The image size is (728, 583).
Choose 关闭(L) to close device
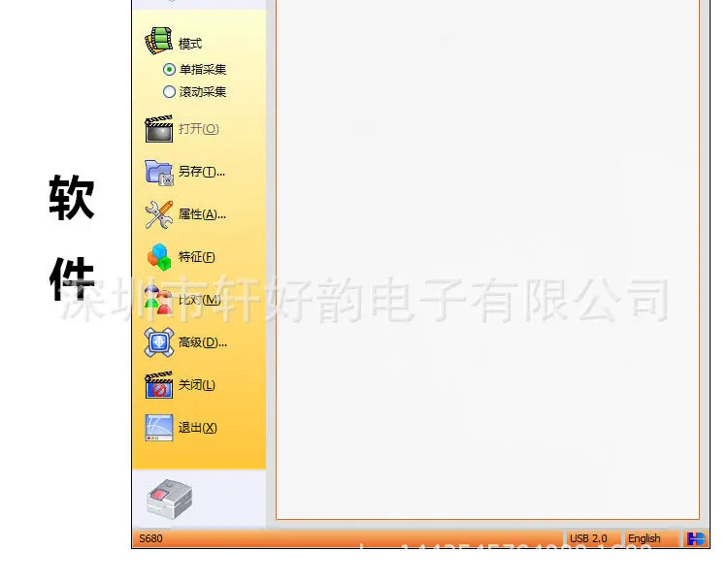click(x=197, y=385)
